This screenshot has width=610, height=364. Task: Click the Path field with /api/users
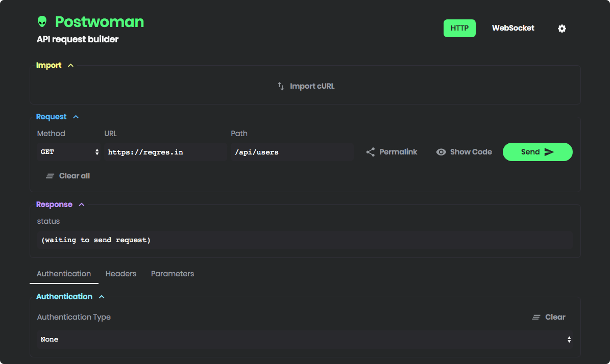[x=291, y=152]
